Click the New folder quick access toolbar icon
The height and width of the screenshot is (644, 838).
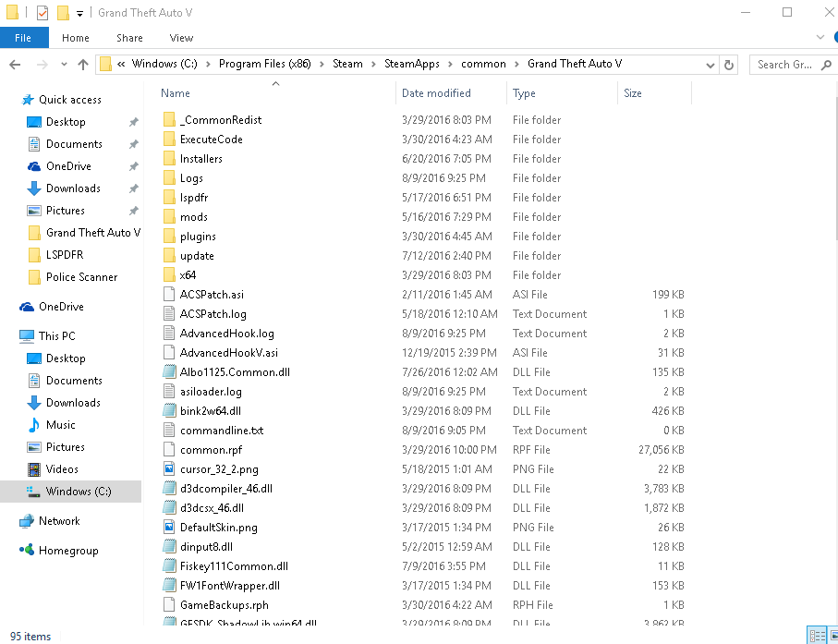(63, 12)
